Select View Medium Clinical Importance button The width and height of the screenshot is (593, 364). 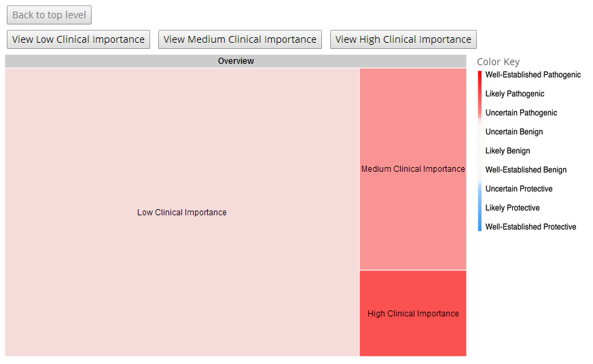pyautogui.click(x=240, y=39)
